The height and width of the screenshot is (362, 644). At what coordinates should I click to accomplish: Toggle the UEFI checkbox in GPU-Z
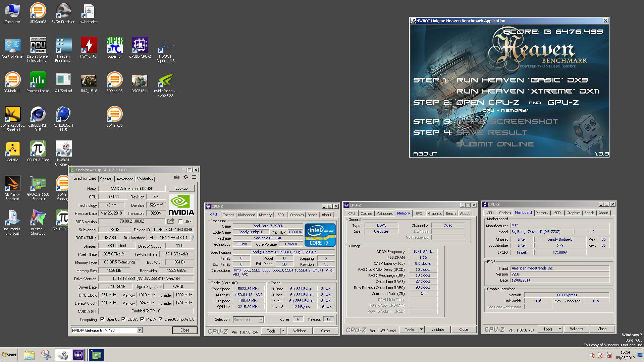(180, 222)
